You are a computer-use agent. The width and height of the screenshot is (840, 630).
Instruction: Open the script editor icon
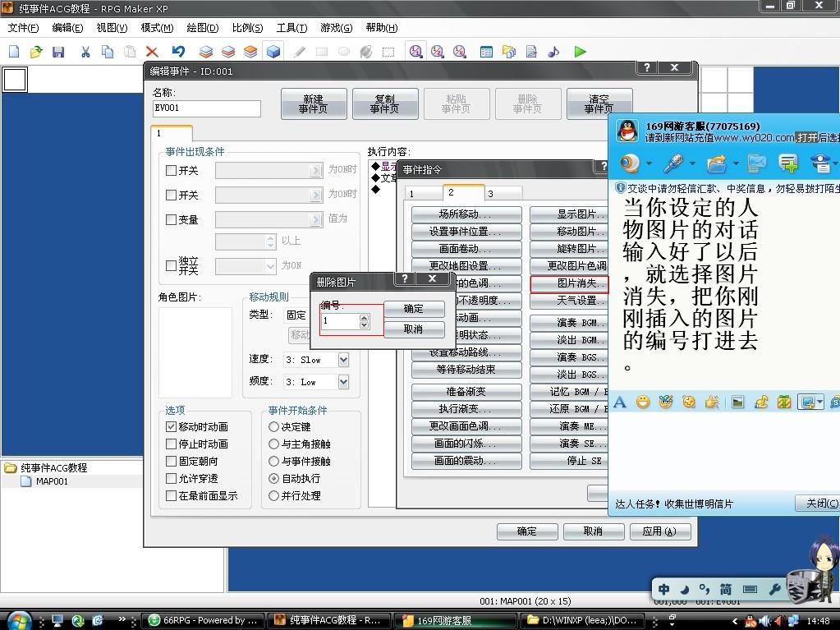tap(531, 52)
